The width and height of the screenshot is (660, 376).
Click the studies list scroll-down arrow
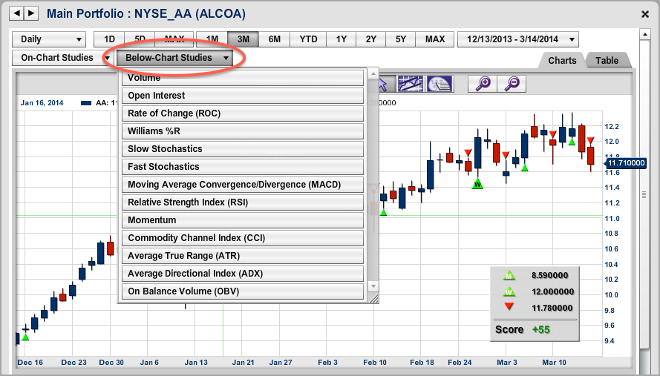click(x=373, y=286)
